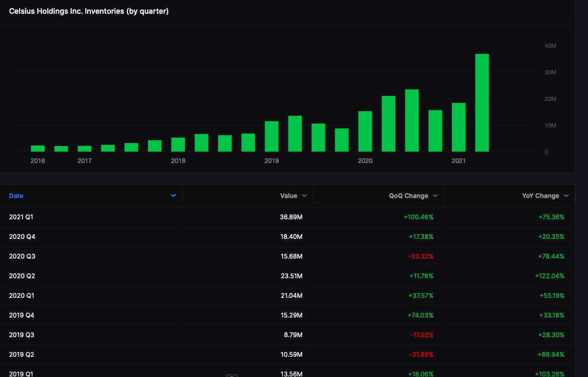Select the 2020 Q2 row date

click(x=22, y=276)
